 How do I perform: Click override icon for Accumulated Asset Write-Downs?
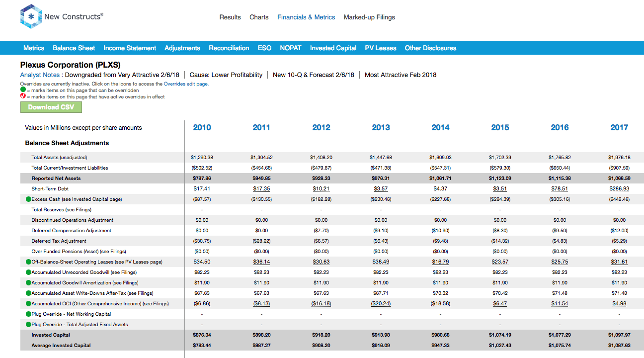28,293
